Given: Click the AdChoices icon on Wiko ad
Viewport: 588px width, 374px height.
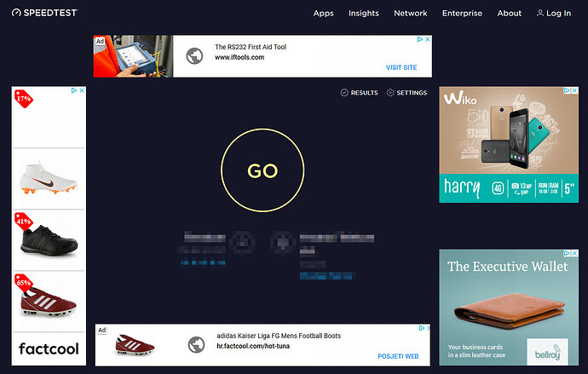Looking at the screenshot, I should pos(567,91).
